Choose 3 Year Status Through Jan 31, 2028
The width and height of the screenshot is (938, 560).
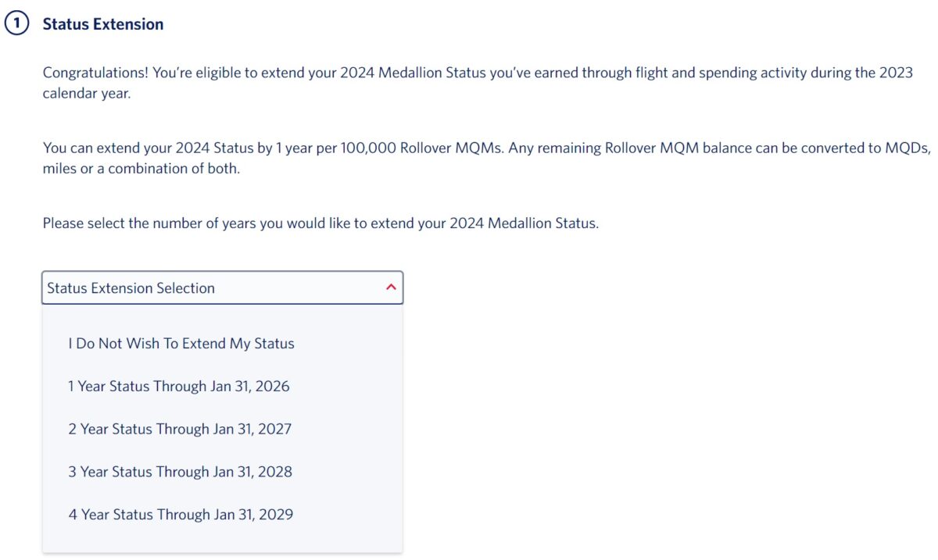click(x=180, y=472)
